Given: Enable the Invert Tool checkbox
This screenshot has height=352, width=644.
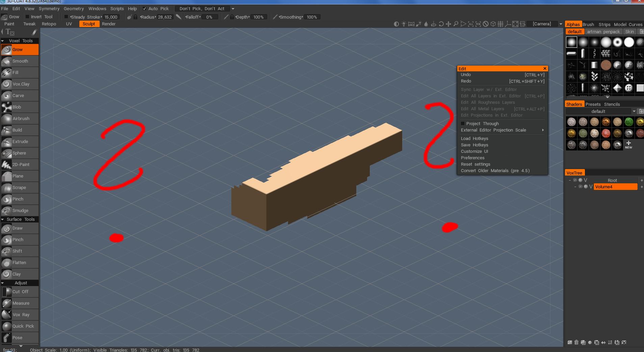Looking at the screenshot, I should [x=28, y=17].
